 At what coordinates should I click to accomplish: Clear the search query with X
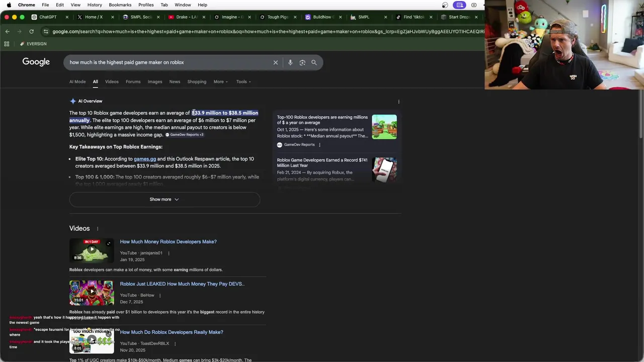coord(276,62)
